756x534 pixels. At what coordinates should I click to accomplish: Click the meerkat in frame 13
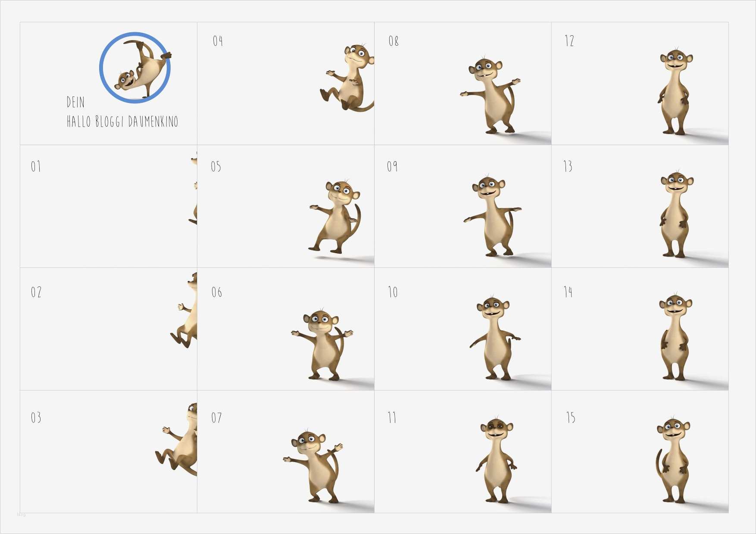tap(676, 215)
